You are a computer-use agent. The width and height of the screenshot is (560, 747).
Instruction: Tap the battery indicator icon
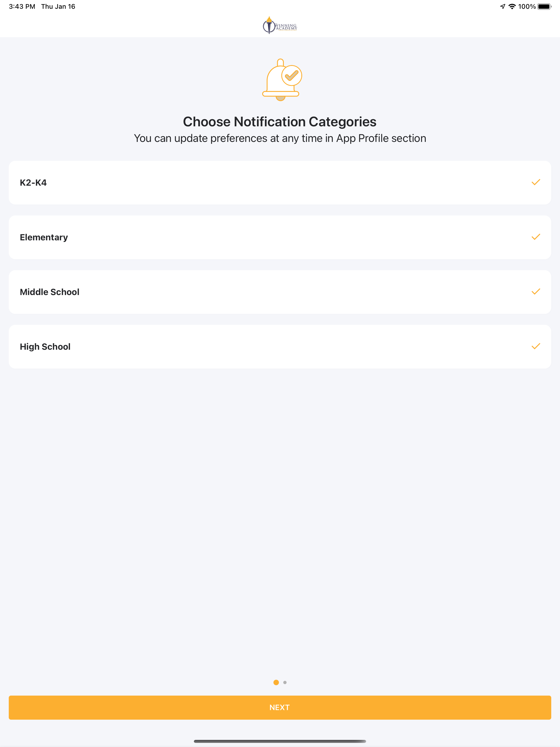[544, 6]
